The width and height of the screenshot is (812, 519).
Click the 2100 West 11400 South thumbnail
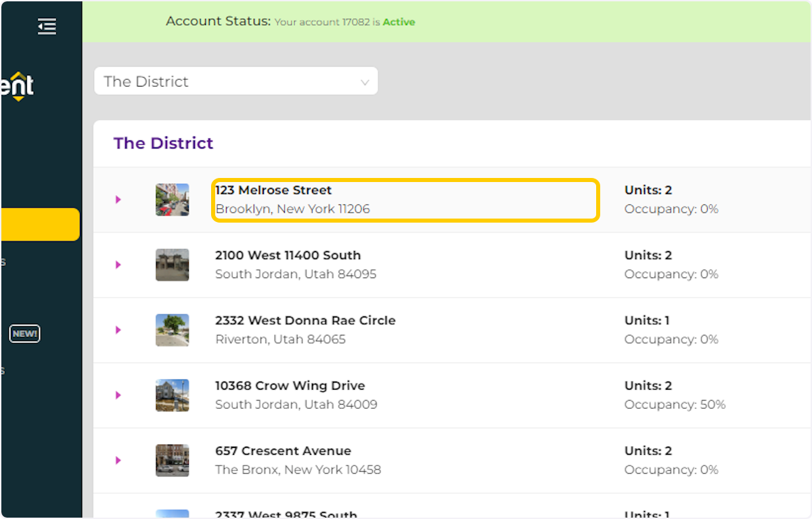tap(172, 265)
